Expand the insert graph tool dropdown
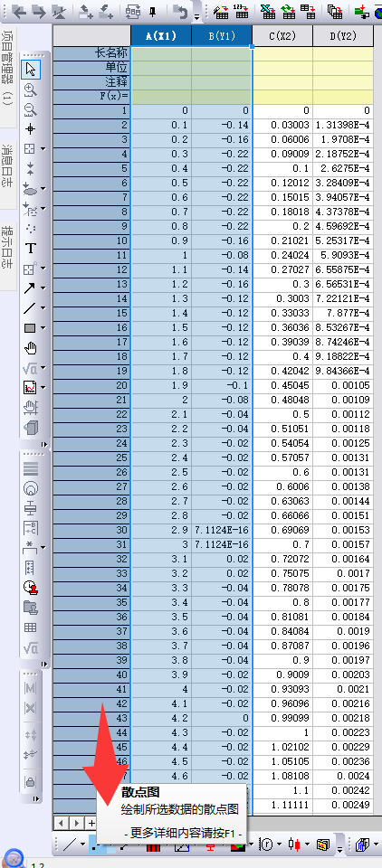The width and height of the screenshot is (382, 868). click(x=43, y=388)
